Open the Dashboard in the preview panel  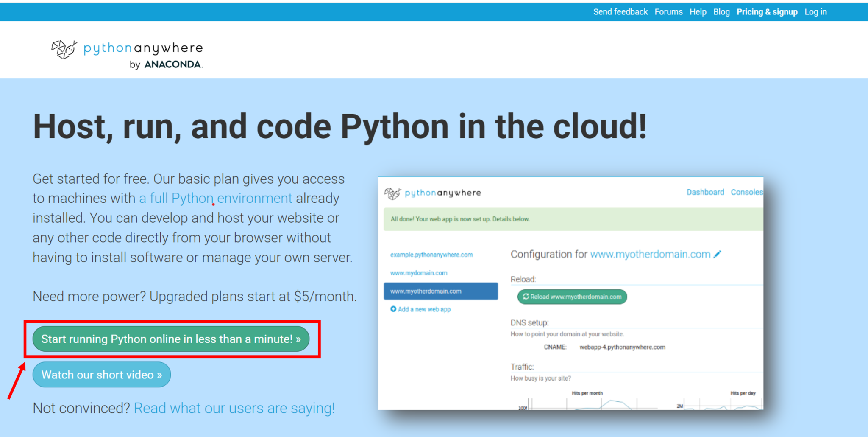(705, 192)
